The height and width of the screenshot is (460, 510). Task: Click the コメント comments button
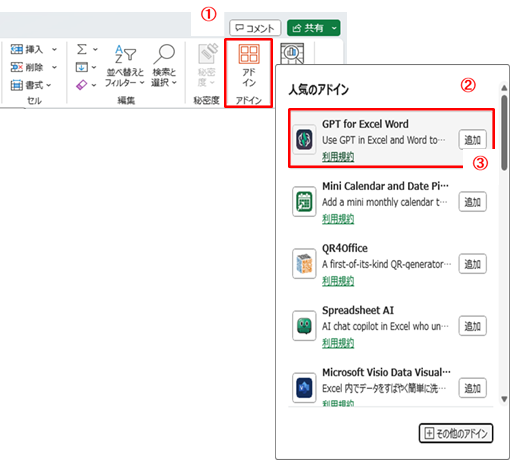click(x=255, y=28)
